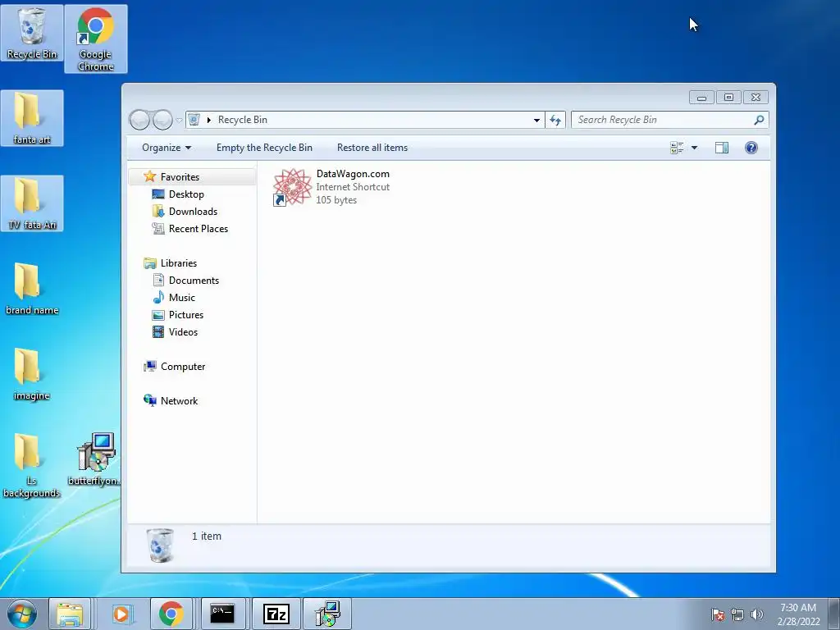Open the Command Prompt taskbar button

[x=221, y=614]
